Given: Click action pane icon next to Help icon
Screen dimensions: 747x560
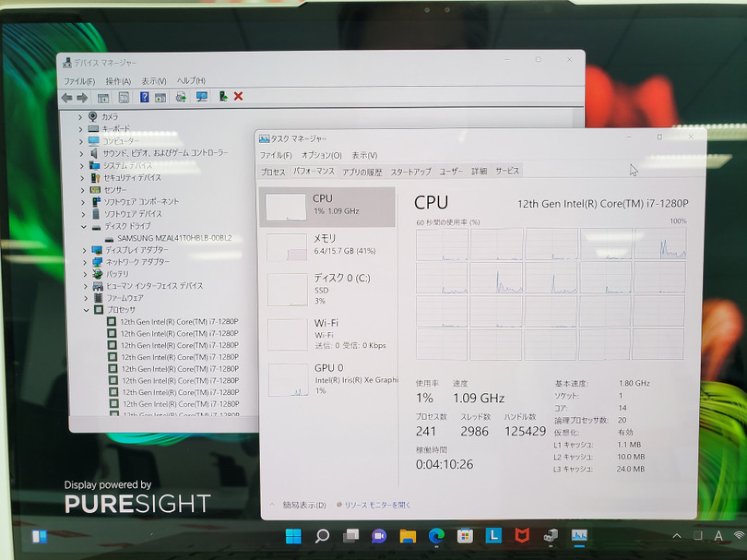Looking at the screenshot, I should (x=160, y=98).
